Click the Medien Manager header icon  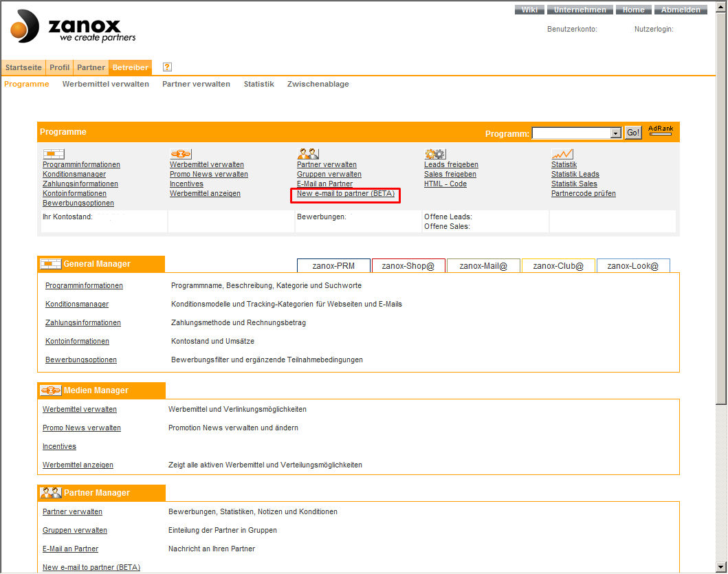[51, 390]
